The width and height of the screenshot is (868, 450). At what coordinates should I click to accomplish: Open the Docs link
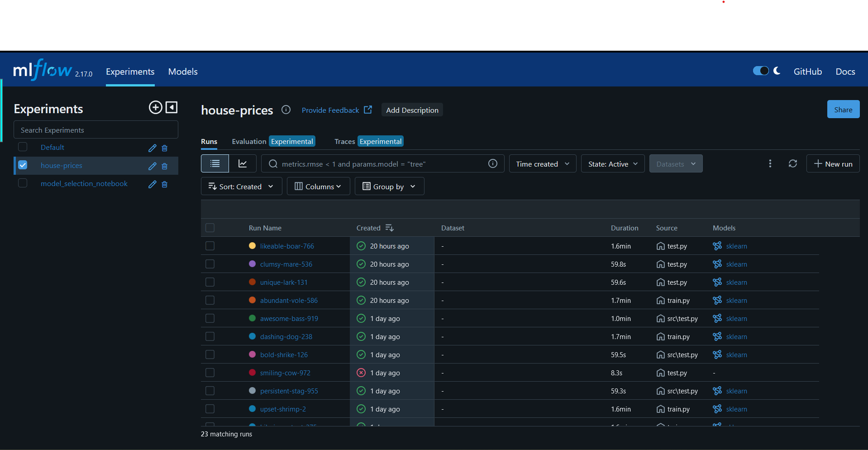(x=845, y=72)
